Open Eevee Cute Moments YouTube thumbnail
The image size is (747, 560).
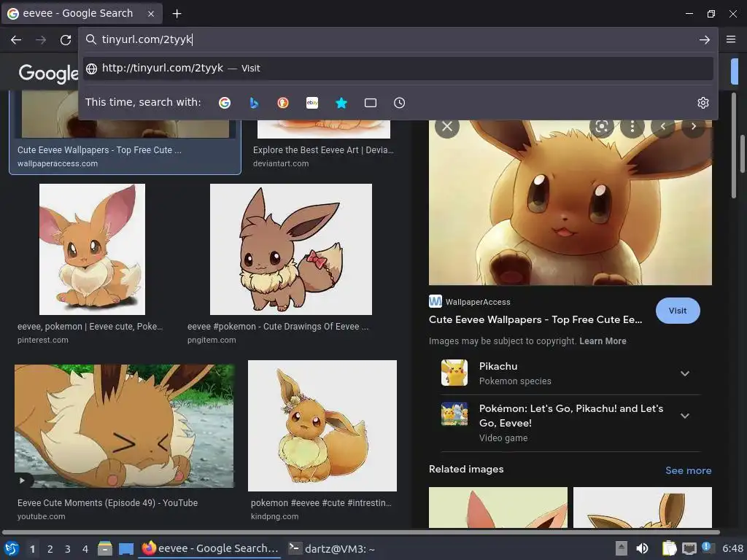[124, 426]
